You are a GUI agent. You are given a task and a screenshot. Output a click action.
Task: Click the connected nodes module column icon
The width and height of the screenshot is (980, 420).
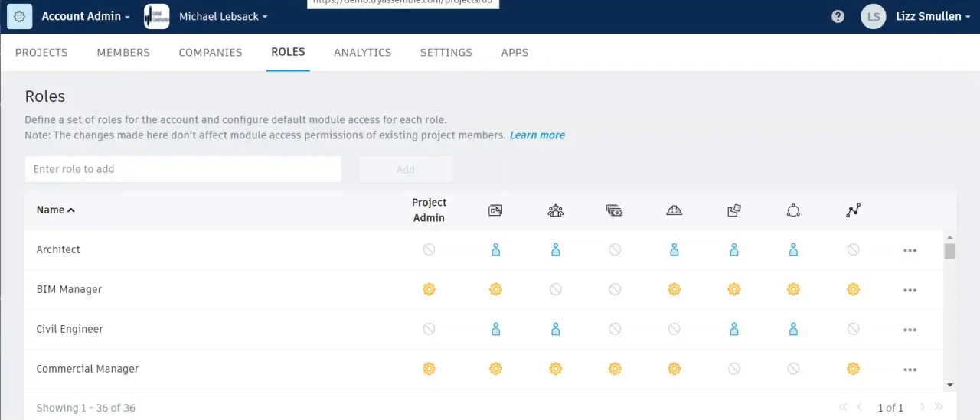[854, 210]
